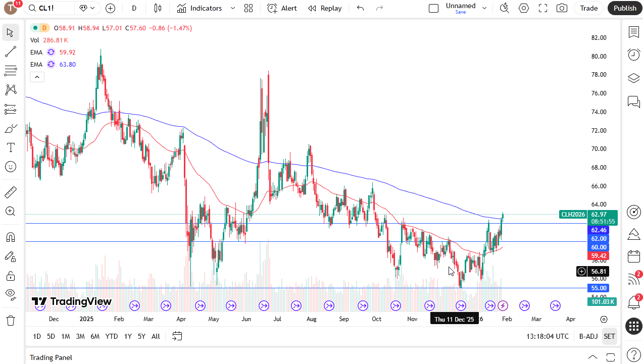643x364 pixels.
Task: Click the first EMA 59.92 legend
Action: pos(53,52)
